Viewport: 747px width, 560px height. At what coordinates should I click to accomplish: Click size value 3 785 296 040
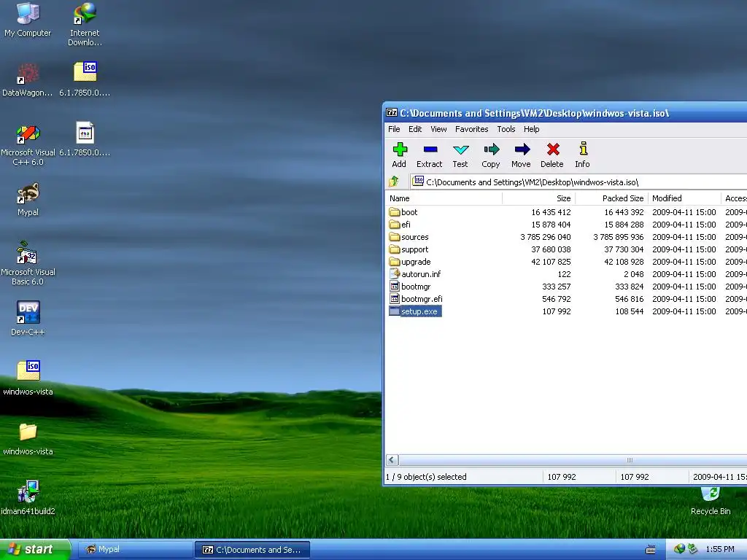(x=546, y=237)
